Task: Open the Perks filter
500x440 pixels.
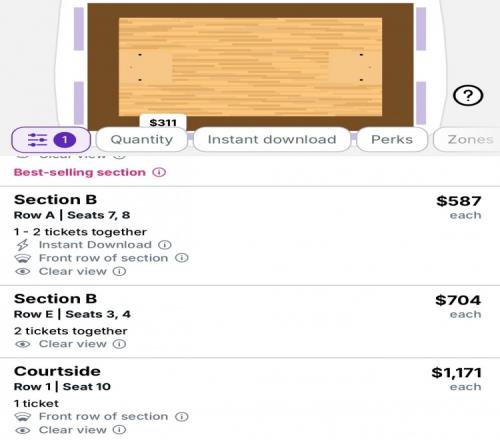Action: click(392, 139)
